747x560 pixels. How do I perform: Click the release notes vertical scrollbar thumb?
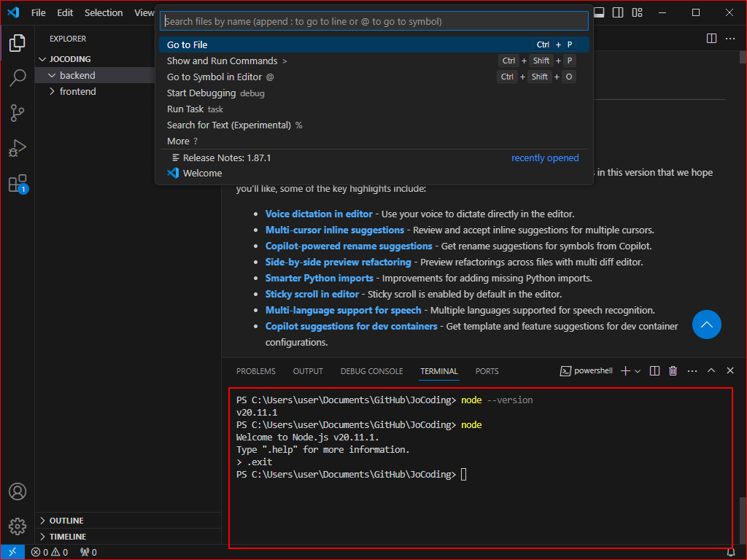coord(743,57)
